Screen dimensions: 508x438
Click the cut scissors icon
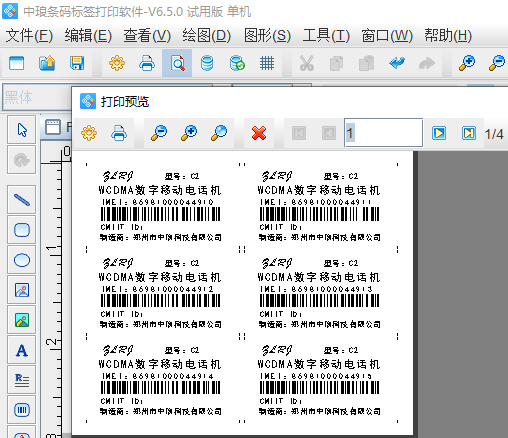tap(307, 63)
